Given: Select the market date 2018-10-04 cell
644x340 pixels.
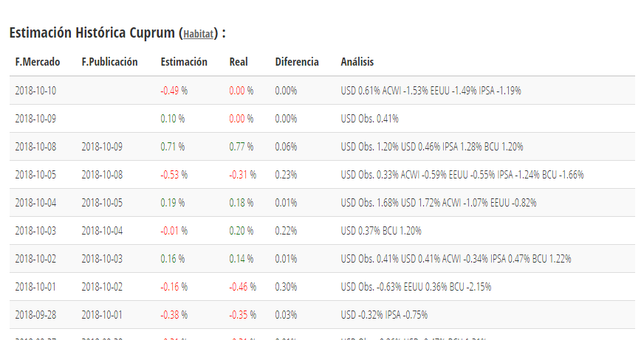Looking at the screenshot, I should pos(35,203).
